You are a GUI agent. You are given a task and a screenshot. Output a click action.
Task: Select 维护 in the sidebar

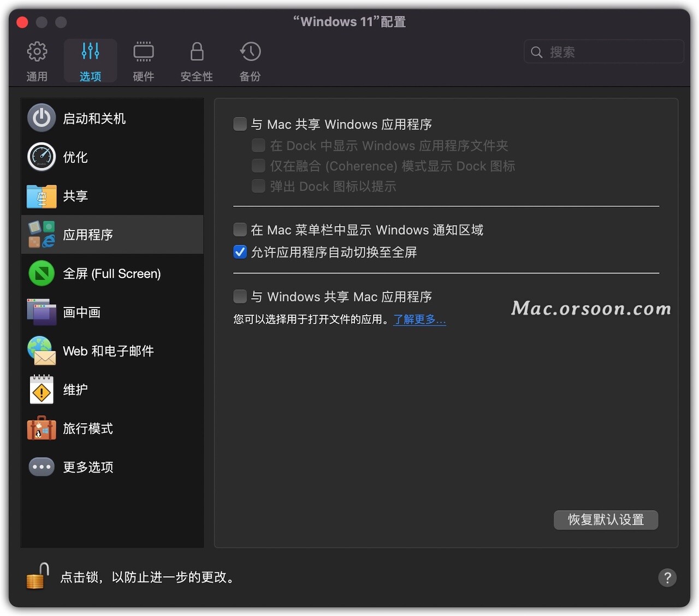[112, 389]
